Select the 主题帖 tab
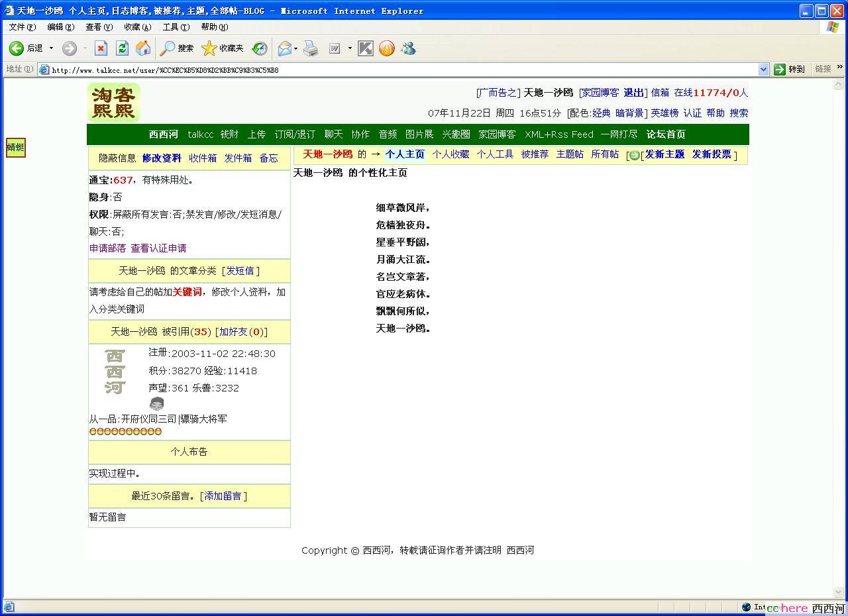 (570, 154)
